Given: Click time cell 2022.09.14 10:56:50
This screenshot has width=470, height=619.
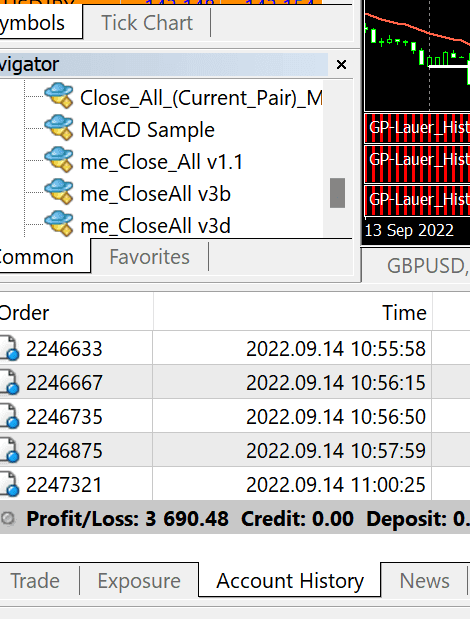Looking at the screenshot, I should [x=336, y=416].
